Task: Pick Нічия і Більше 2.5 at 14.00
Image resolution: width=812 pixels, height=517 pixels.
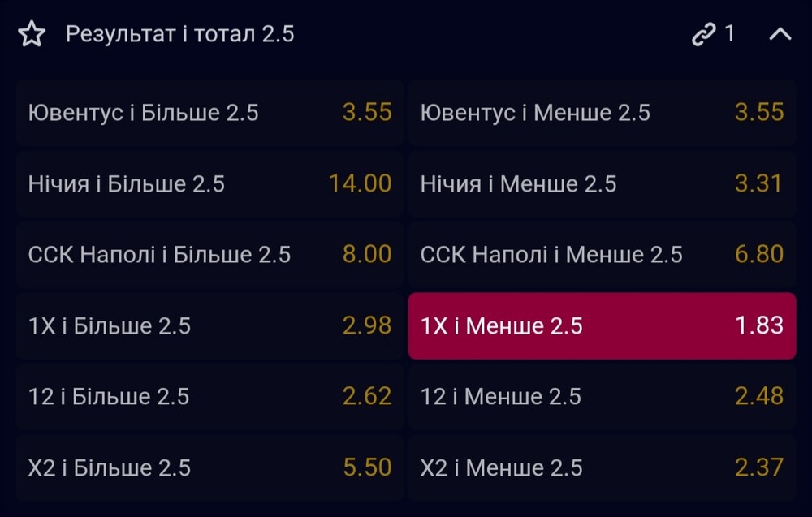Action: point(209,184)
